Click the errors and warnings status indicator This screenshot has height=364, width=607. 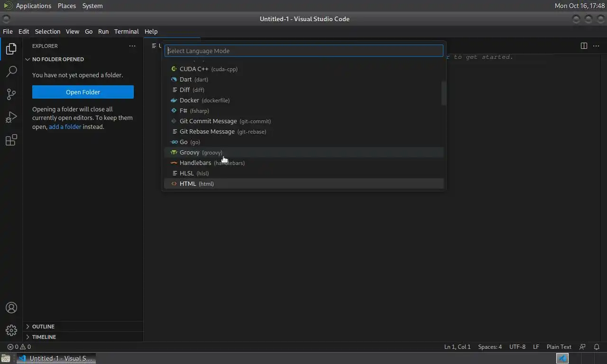[19, 347]
